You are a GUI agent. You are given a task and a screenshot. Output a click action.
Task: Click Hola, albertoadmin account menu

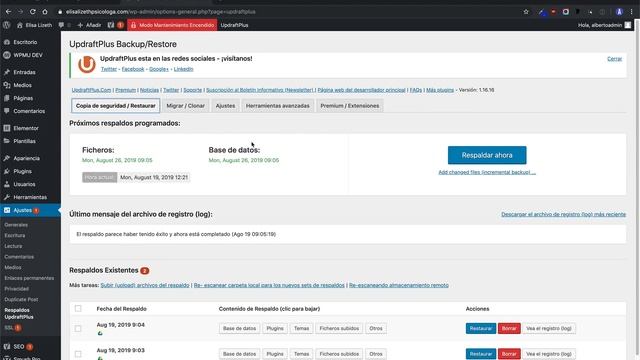pyautogui.click(x=604, y=25)
